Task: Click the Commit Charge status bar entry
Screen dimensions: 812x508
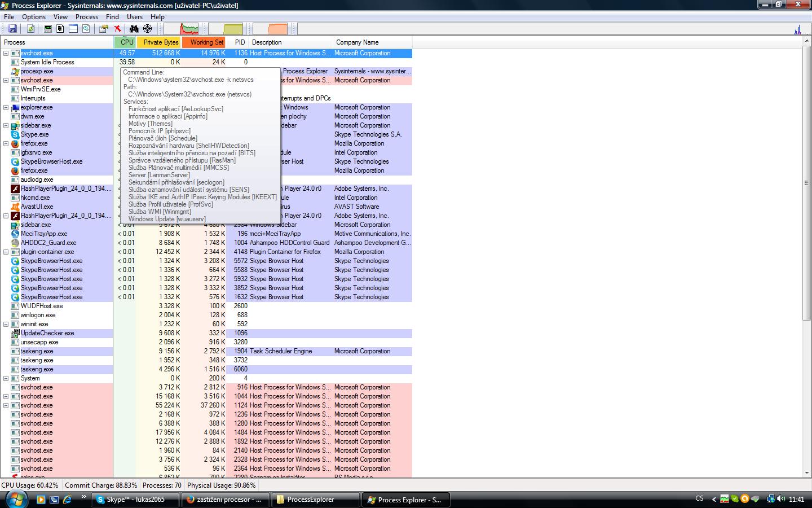Action: [101, 485]
